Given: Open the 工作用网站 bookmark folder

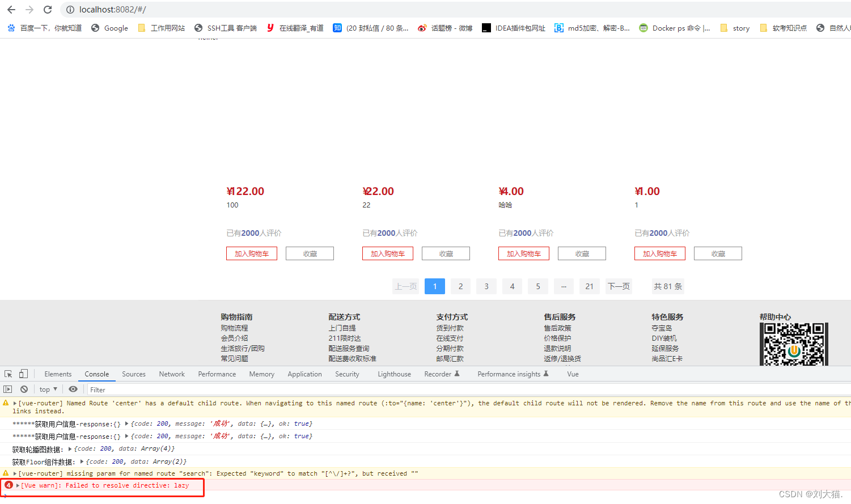Looking at the screenshot, I should (161, 28).
